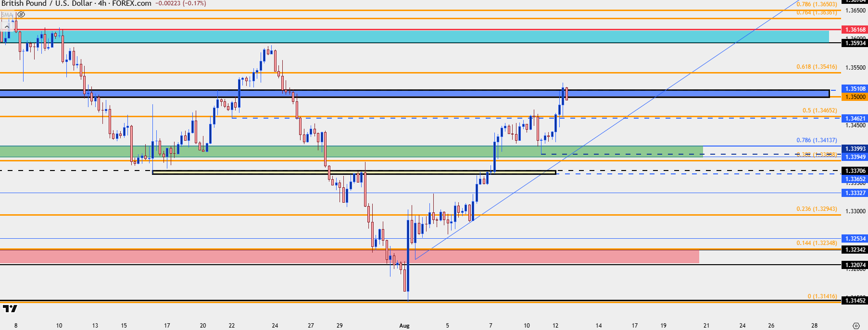The height and width of the screenshot is (330, 868).
Task: Click the black 1.31452 price label
Action: pos(855,301)
